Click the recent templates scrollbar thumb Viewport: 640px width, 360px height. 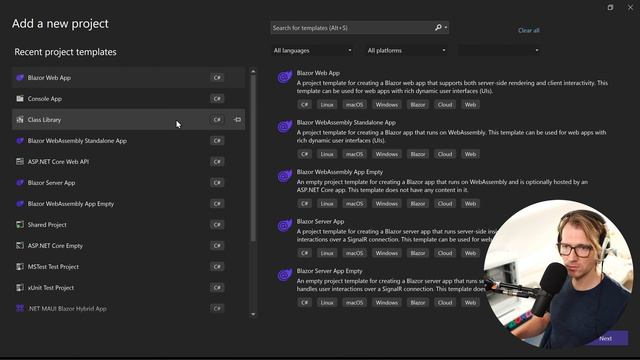[253, 158]
